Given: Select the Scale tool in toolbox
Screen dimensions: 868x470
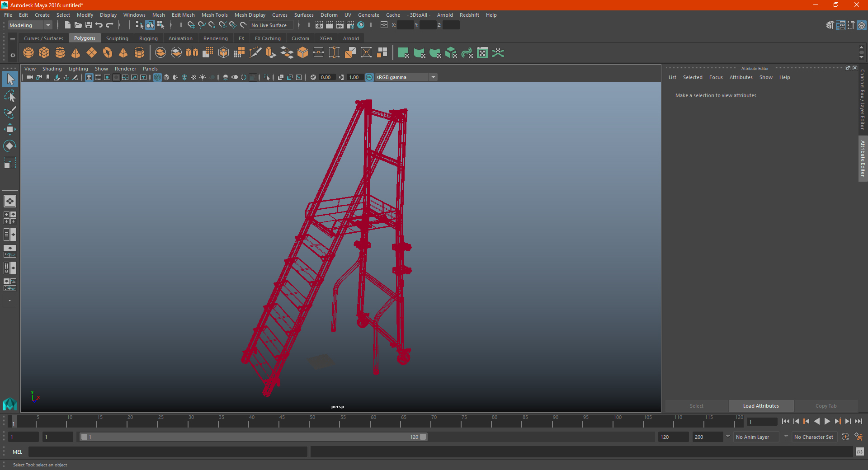Looking at the screenshot, I should pos(9,163).
